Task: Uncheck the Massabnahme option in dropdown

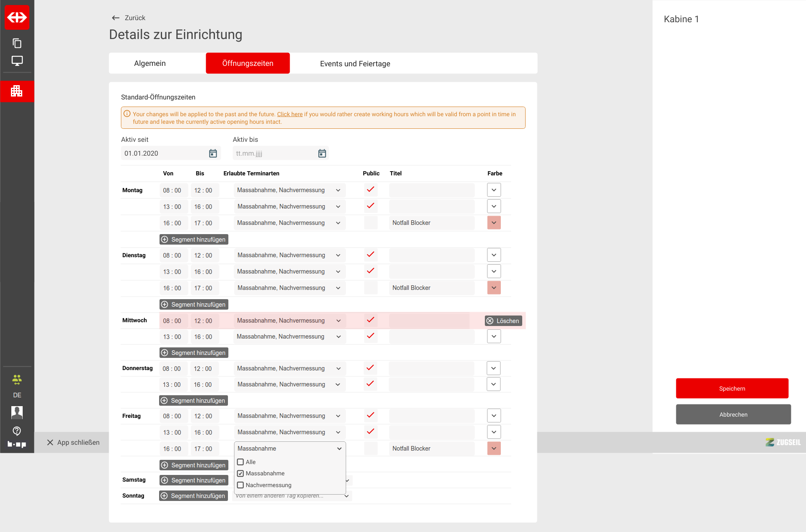Action: click(241, 473)
